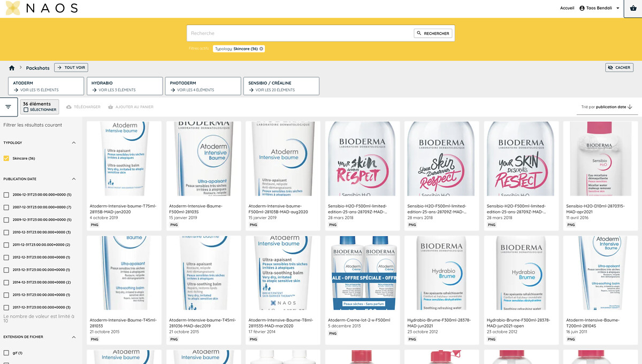This screenshot has width=642, height=364.
Task: Open the Hydrabio-Brume-F300ml-28378-MAD-jun2021-open thumbnail
Action: 521,273
